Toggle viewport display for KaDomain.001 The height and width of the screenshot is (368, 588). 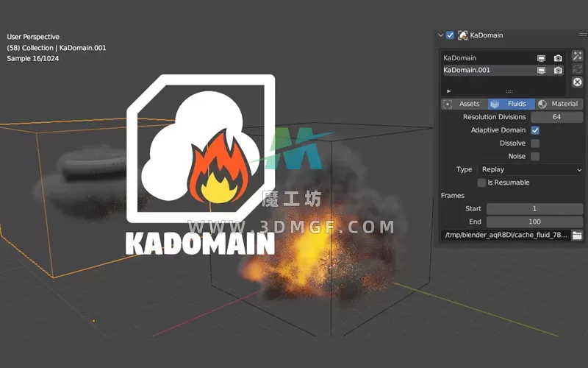[x=541, y=71]
